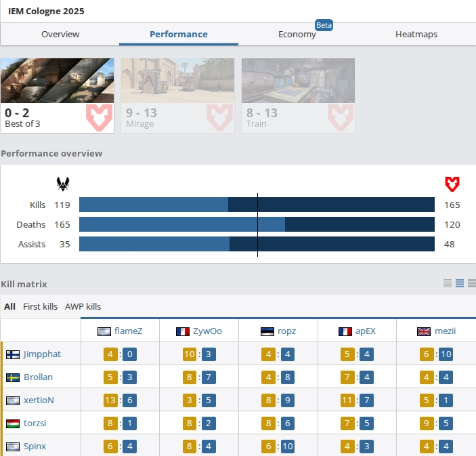Open ZywOo player profile
The image size is (476, 456).
tap(207, 331)
